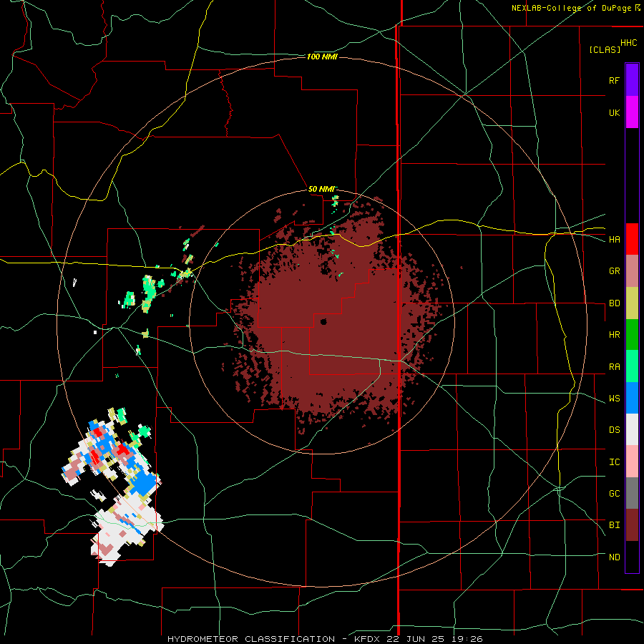Viewport: 644px width, 644px height.
Task: Click the black radar site dot at center
Action: (x=323, y=321)
